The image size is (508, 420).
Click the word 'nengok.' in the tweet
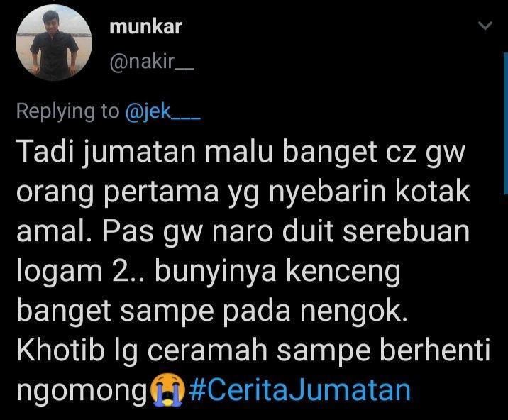353,311
